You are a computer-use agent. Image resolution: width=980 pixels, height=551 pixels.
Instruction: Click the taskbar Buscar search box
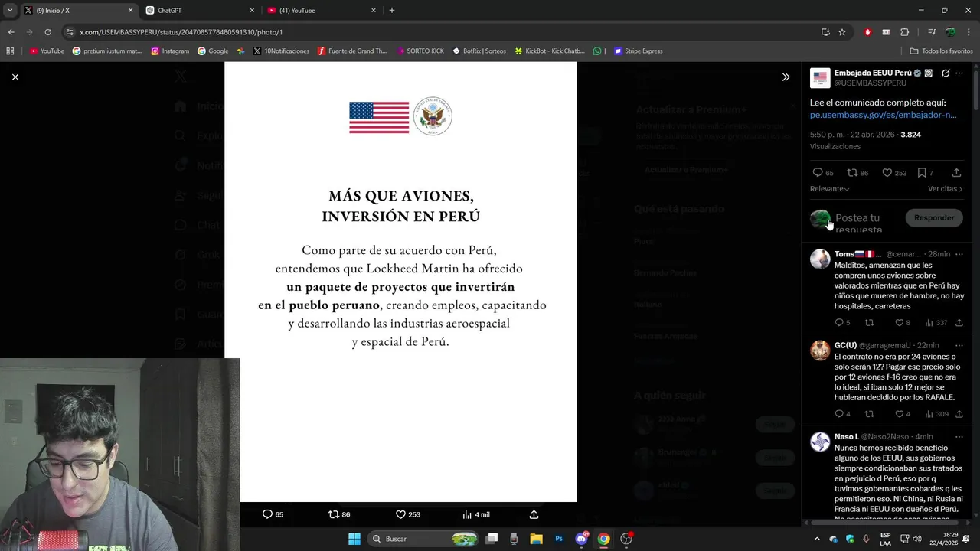(x=424, y=539)
